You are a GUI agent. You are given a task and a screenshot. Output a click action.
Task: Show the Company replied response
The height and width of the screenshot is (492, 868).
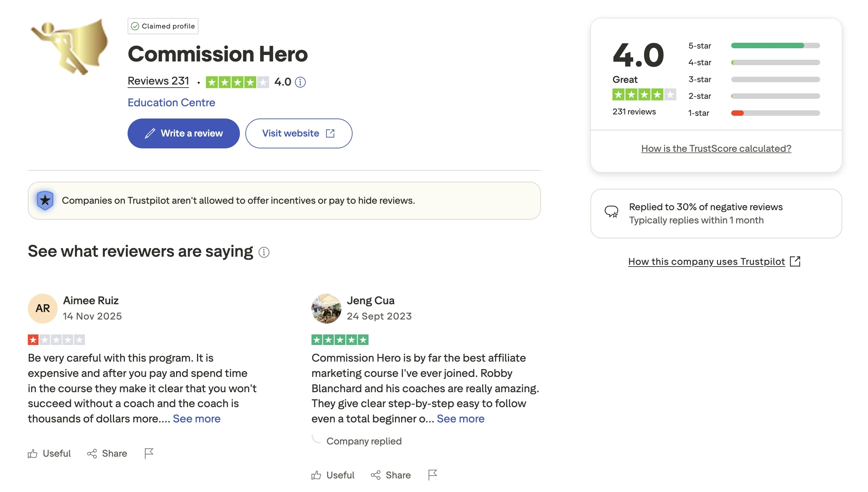pos(364,441)
